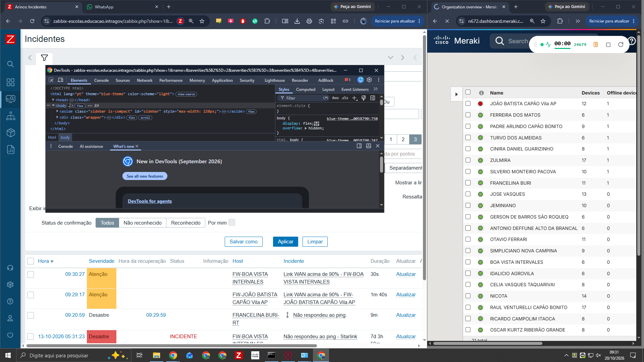Toggle select-all checkbox in incidents header
The width and height of the screenshot is (644, 362).
coord(31,261)
